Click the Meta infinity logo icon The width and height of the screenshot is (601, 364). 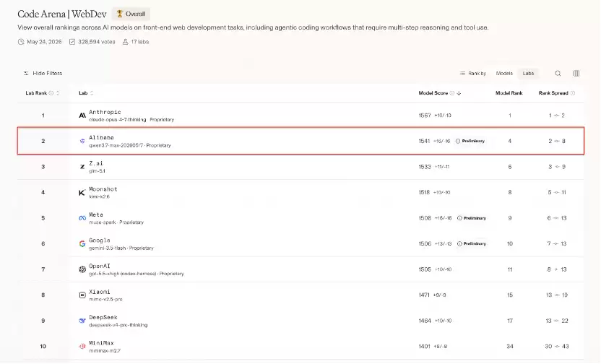click(82, 218)
